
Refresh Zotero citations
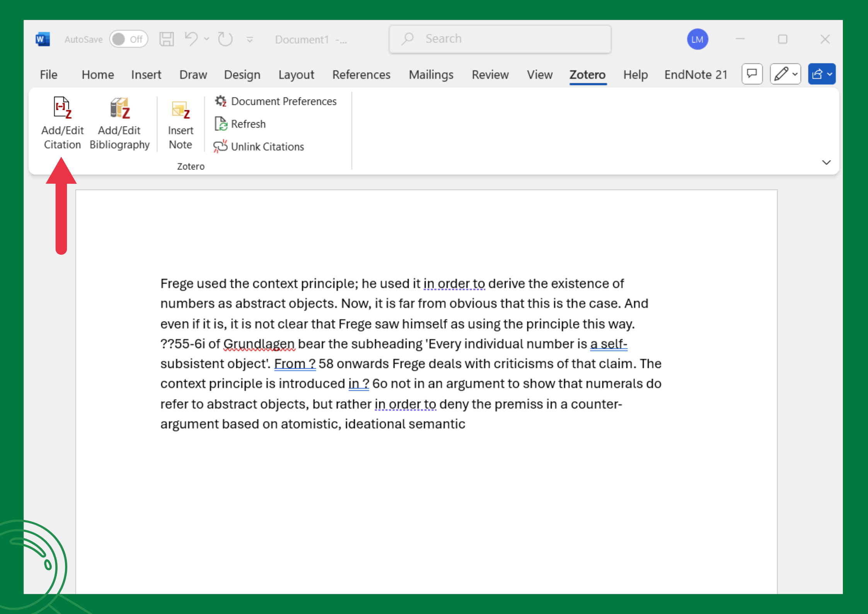[240, 124]
